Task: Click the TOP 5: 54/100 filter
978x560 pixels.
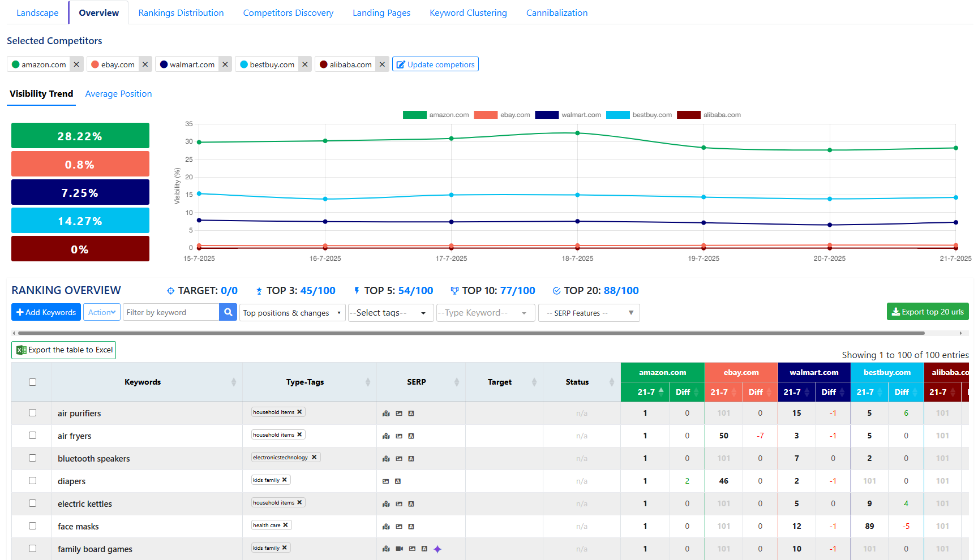Action: [393, 291]
